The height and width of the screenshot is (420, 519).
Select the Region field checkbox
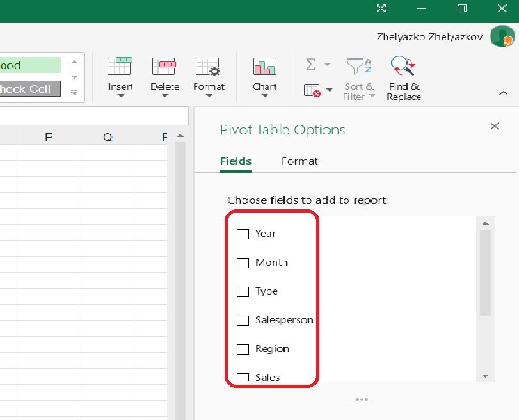[243, 349]
